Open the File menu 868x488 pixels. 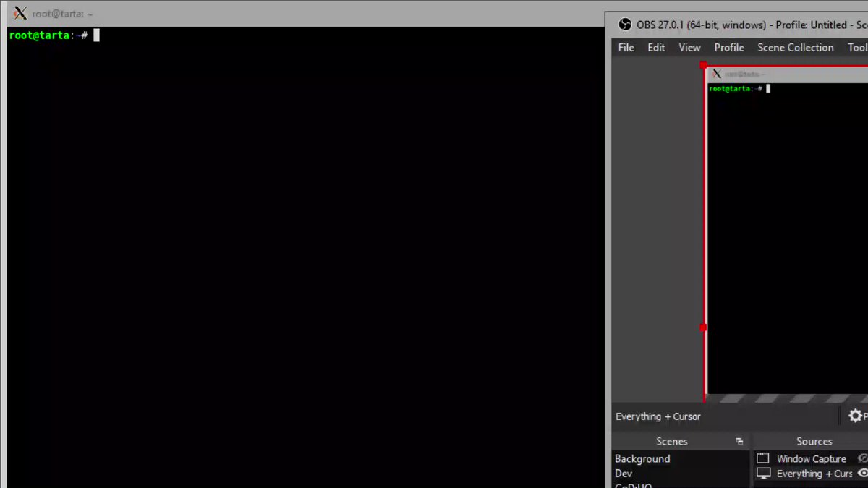pyautogui.click(x=626, y=48)
